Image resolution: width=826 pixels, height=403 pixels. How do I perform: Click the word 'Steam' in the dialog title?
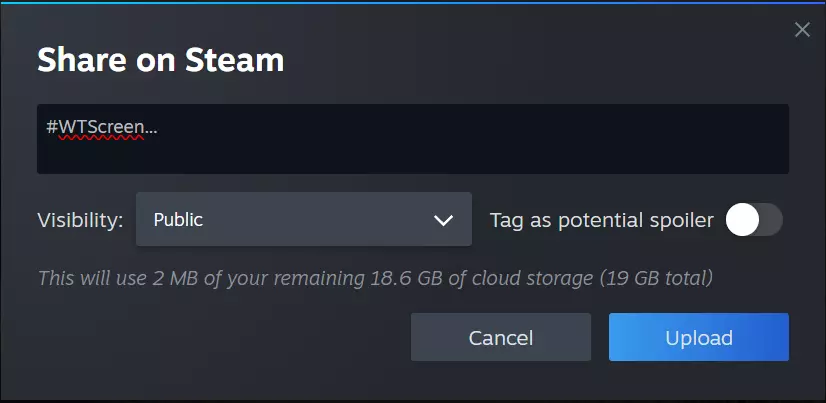[x=235, y=60]
